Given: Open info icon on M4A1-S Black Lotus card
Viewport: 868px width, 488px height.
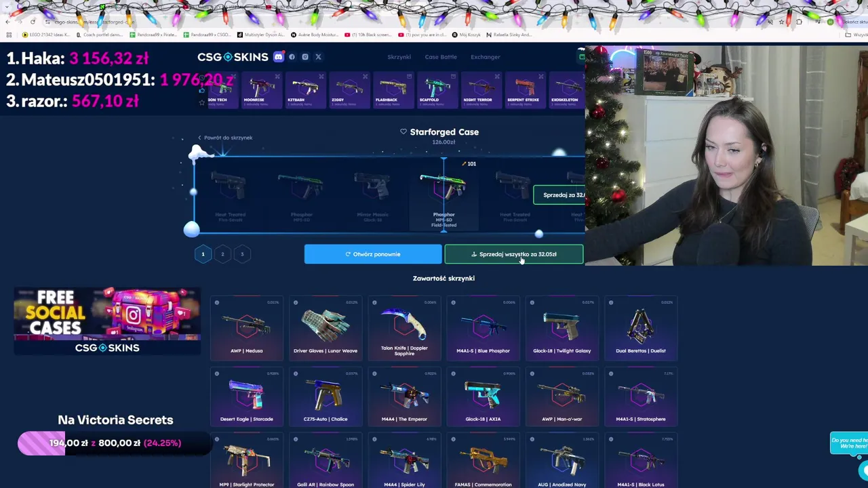Looking at the screenshot, I should coord(611,439).
